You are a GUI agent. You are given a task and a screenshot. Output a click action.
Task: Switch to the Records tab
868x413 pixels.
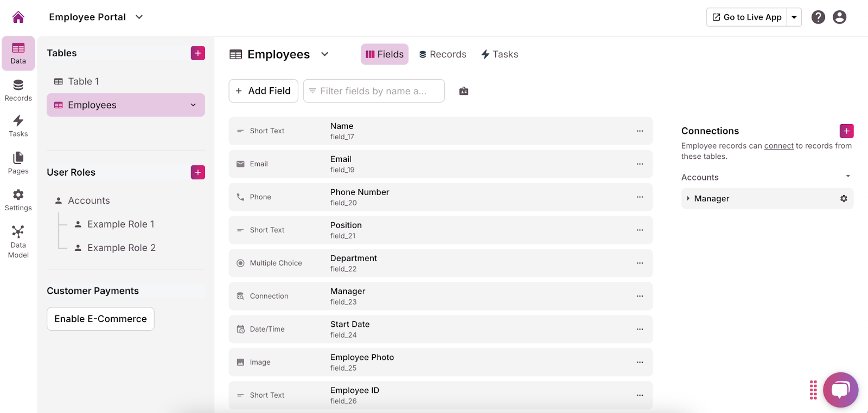(443, 54)
